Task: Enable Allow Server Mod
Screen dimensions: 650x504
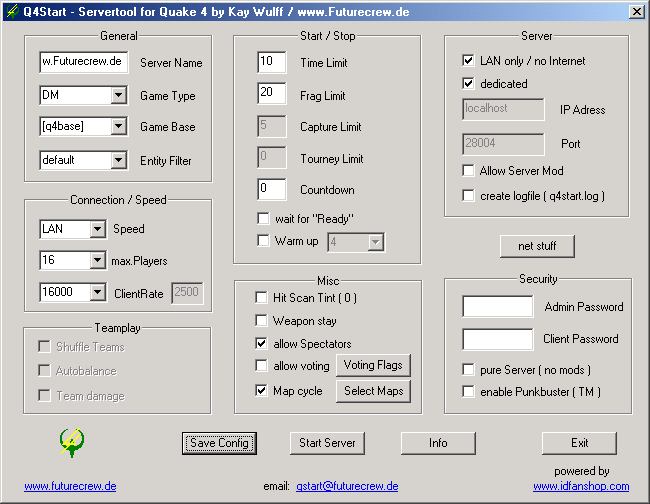Action: [x=468, y=170]
